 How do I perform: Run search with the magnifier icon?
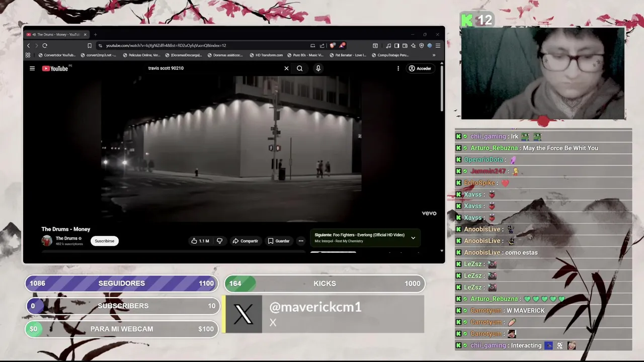tap(299, 68)
